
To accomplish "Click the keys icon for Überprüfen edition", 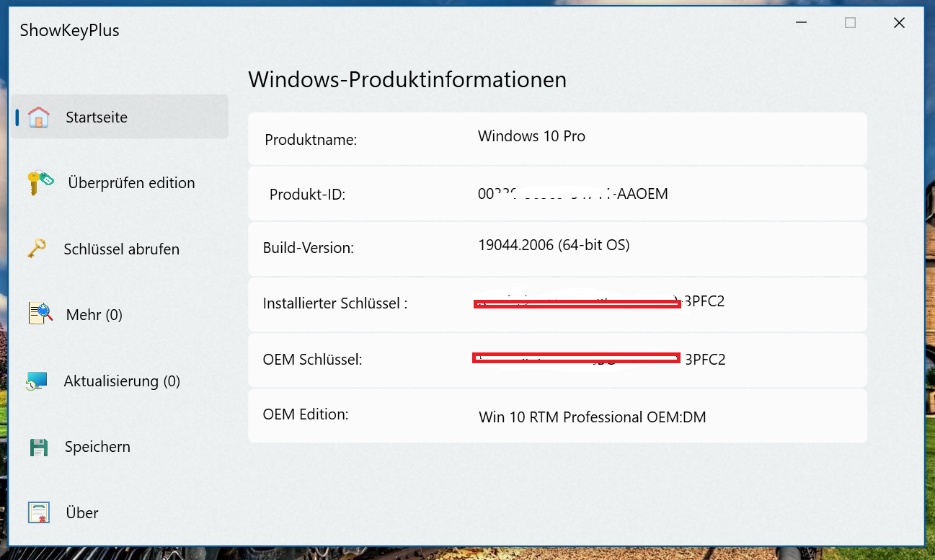I will (40, 182).
